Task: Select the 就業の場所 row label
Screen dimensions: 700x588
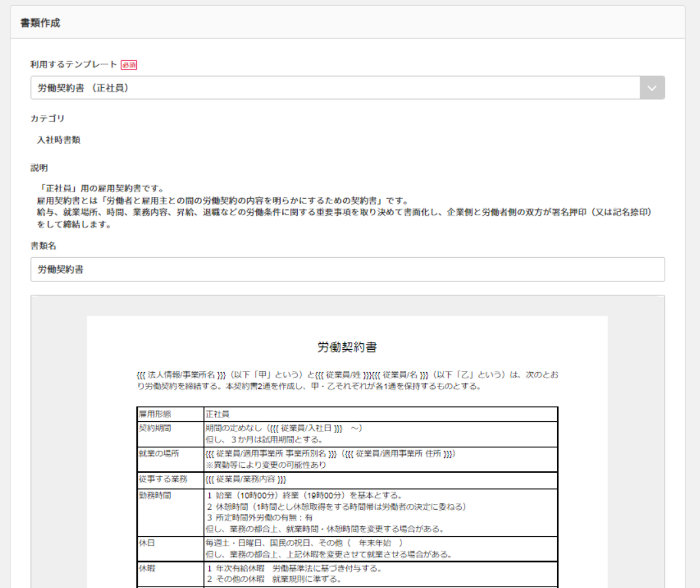Action: [159, 453]
